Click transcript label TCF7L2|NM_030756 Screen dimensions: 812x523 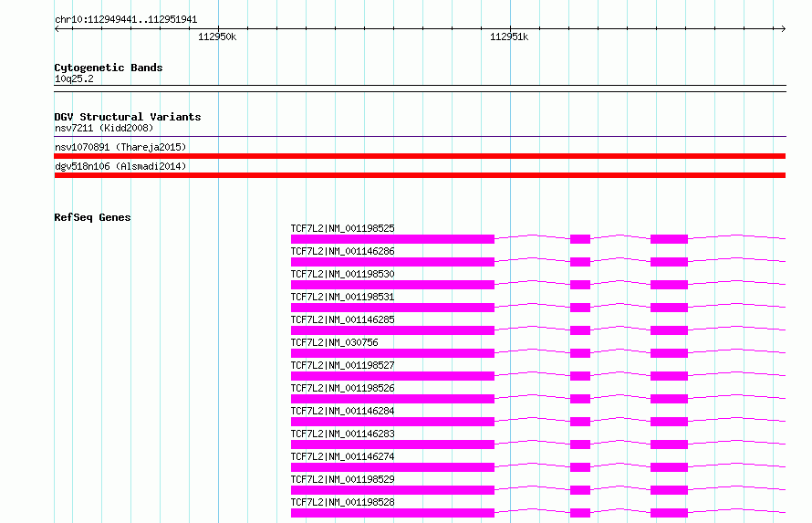pyautogui.click(x=334, y=342)
